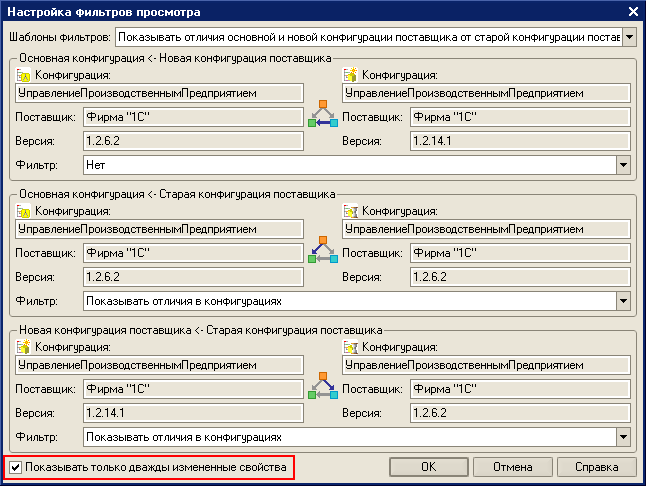646x486 pixels.
Task: Click comparison arrows diagram in first group
Action: tap(323, 114)
